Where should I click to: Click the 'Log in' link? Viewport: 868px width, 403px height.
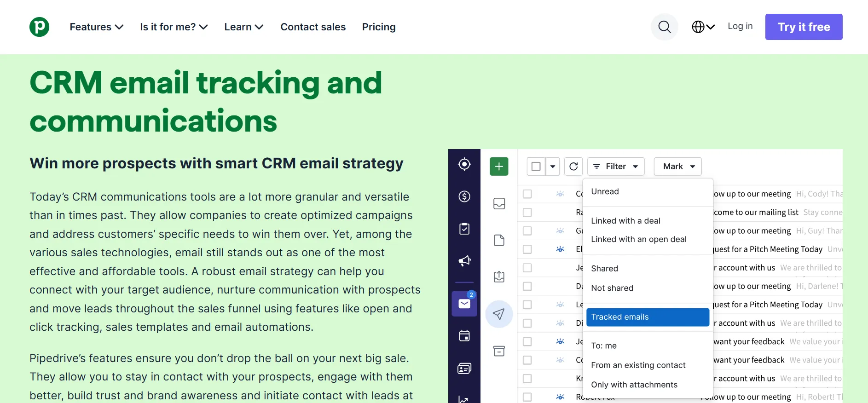click(x=740, y=26)
